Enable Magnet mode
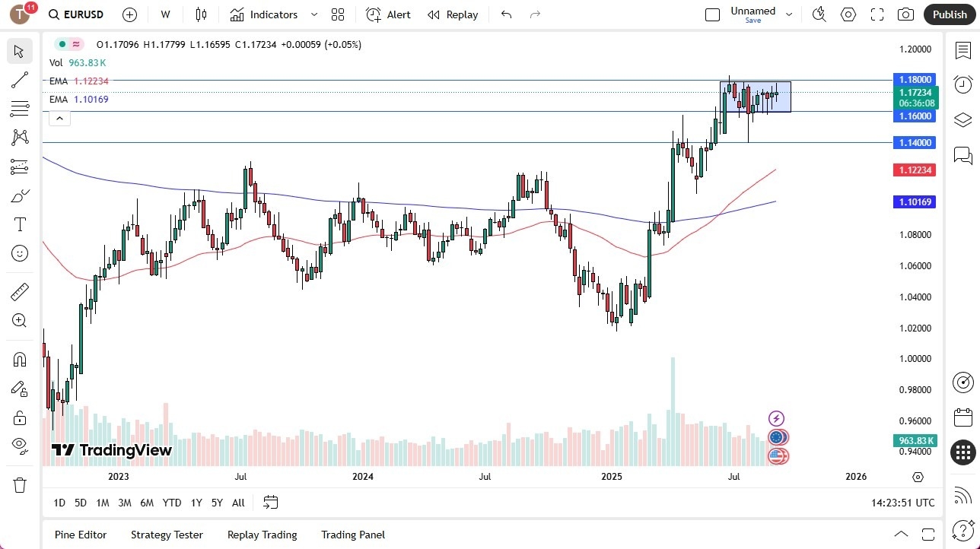Image resolution: width=980 pixels, height=549 pixels. point(19,359)
